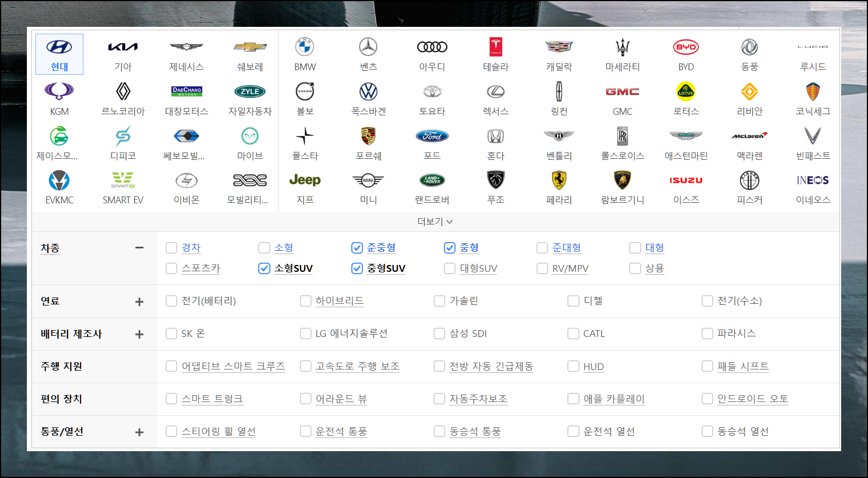Choose the Jeep (지프) logo
The width and height of the screenshot is (868, 478).
point(305,180)
